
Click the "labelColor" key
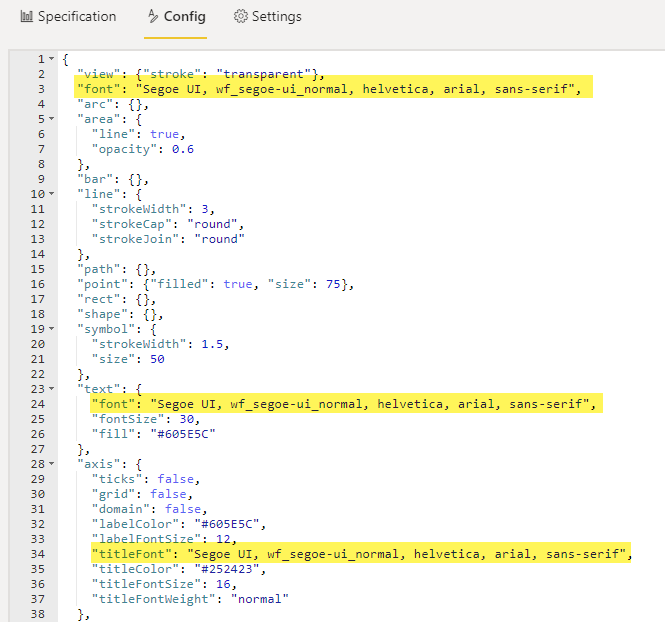coord(136,524)
